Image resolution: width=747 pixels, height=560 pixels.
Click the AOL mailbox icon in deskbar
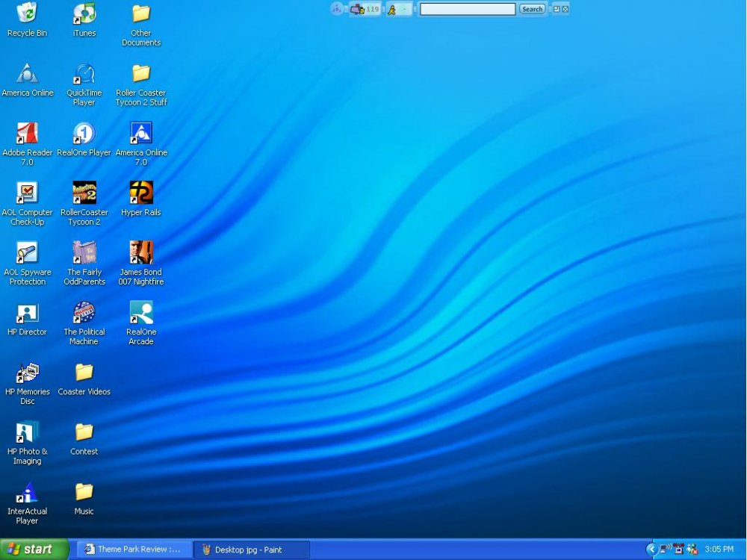tap(358, 9)
